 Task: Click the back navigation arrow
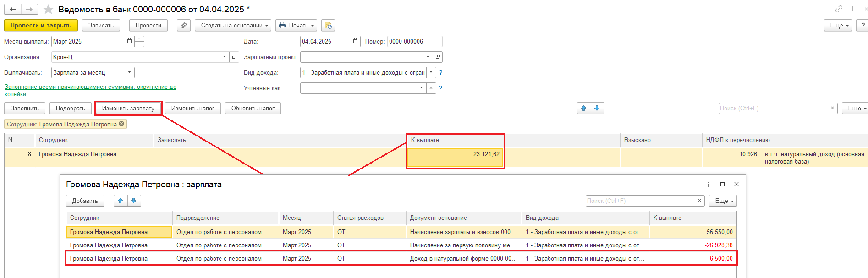point(13,10)
